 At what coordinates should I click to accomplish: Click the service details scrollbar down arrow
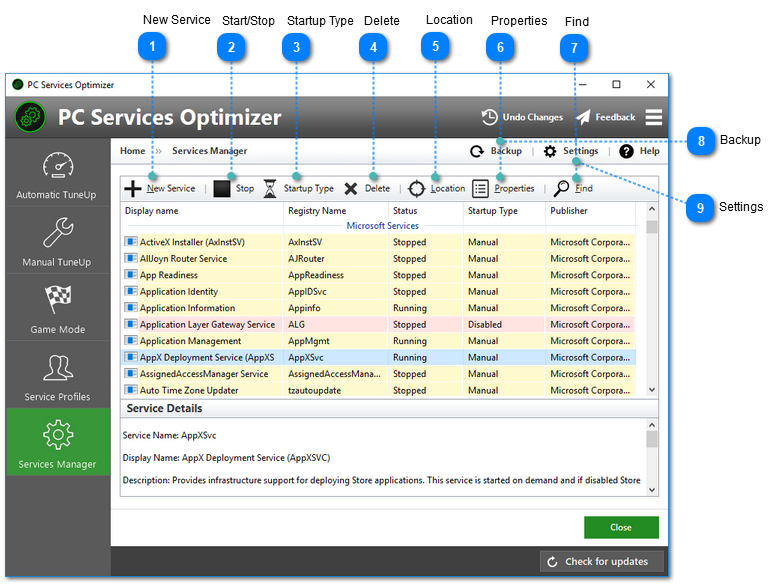click(652, 490)
